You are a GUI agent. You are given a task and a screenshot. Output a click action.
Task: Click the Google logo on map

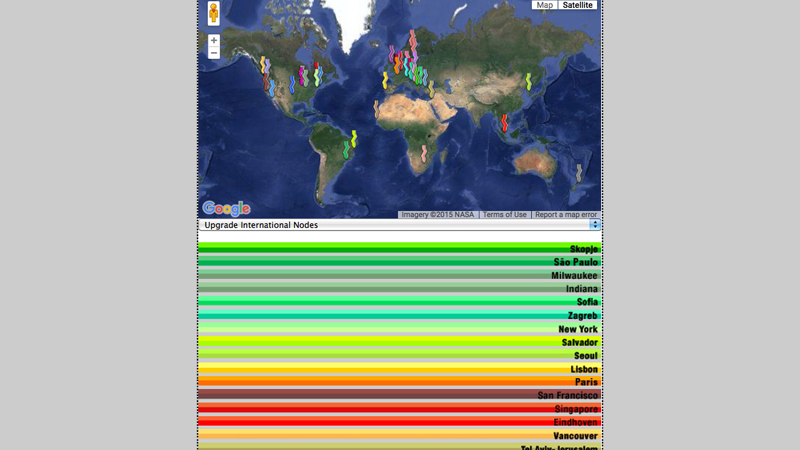(x=226, y=208)
